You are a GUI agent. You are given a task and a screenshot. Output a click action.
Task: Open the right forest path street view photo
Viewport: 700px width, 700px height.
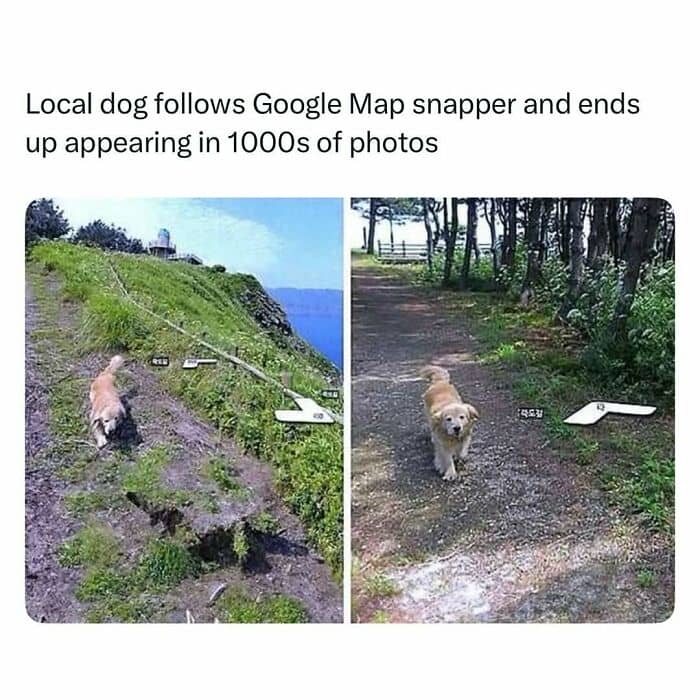click(x=512, y=410)
